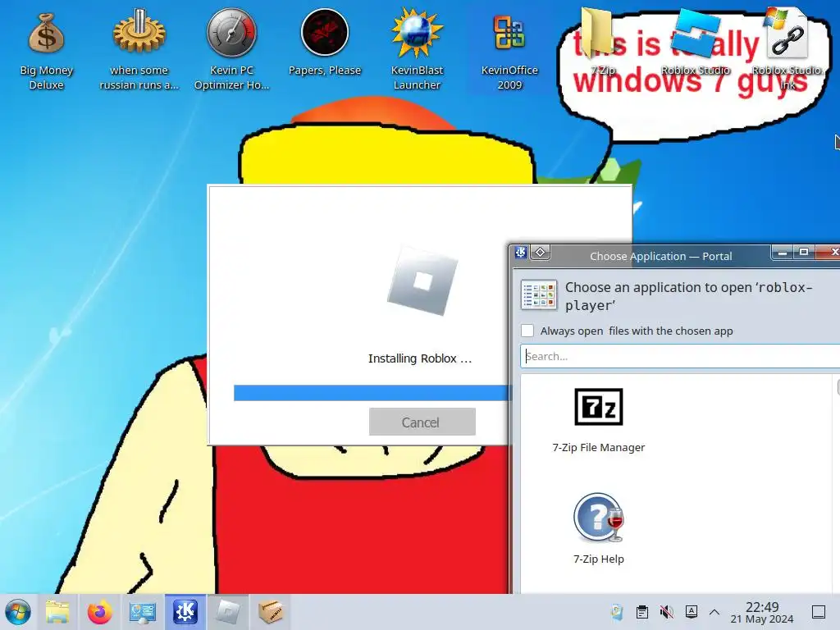Click the Search field in the Portal dialog
The height and width of the screenshot is (630, 840).
[680, 356]
